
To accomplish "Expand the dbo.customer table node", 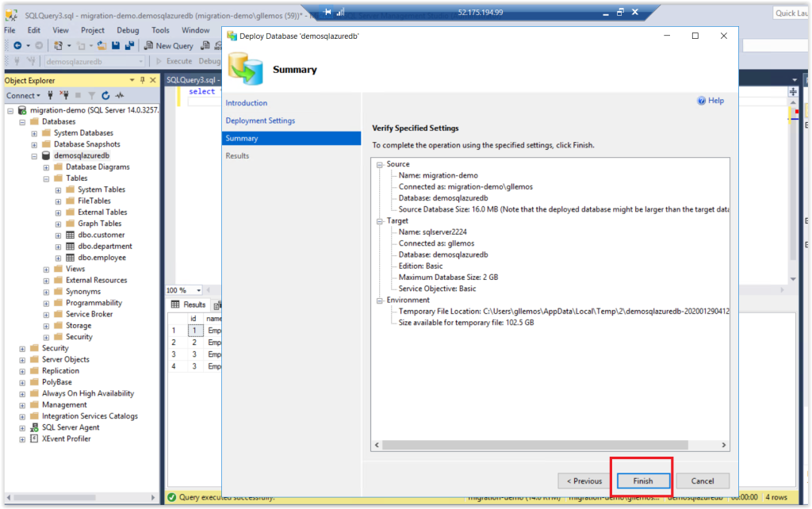I will click(x=58, y=235).
